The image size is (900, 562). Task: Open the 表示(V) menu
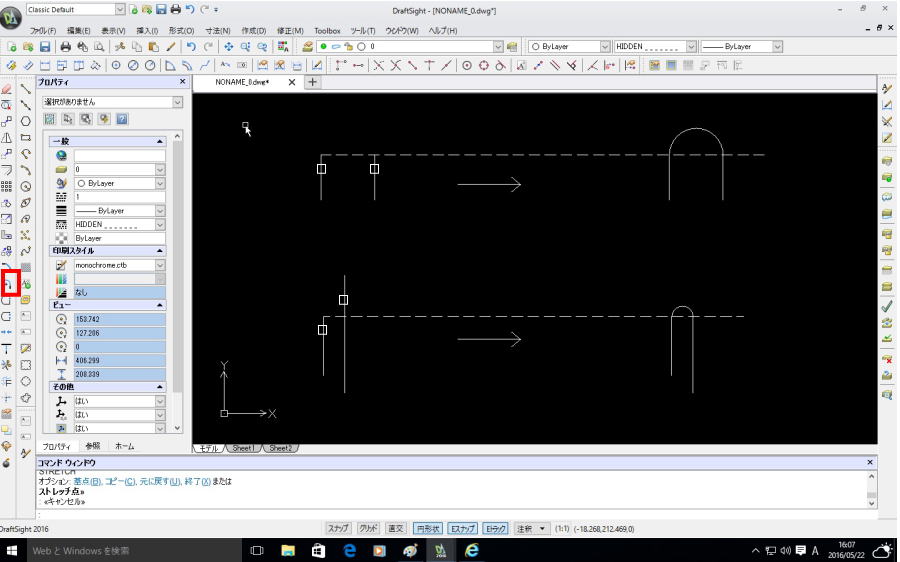(x=113, y=30)
